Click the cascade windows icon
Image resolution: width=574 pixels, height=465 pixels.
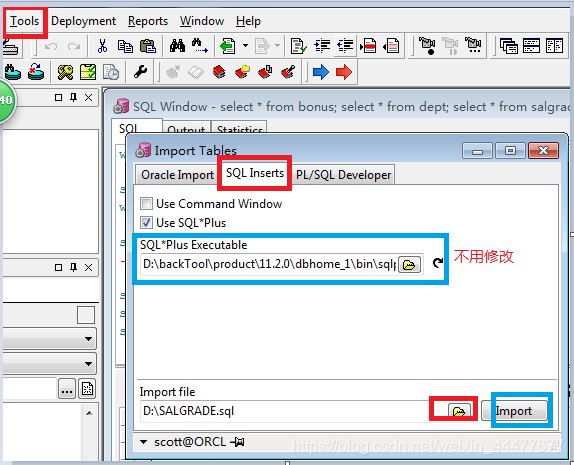pyautogui.click(x=509, y=46)
